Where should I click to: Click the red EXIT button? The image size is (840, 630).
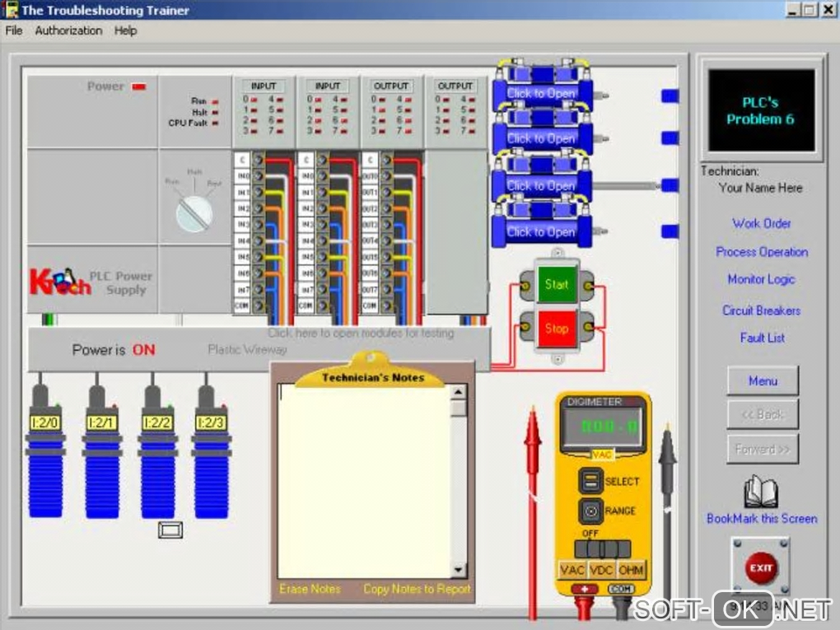[761, 568]
